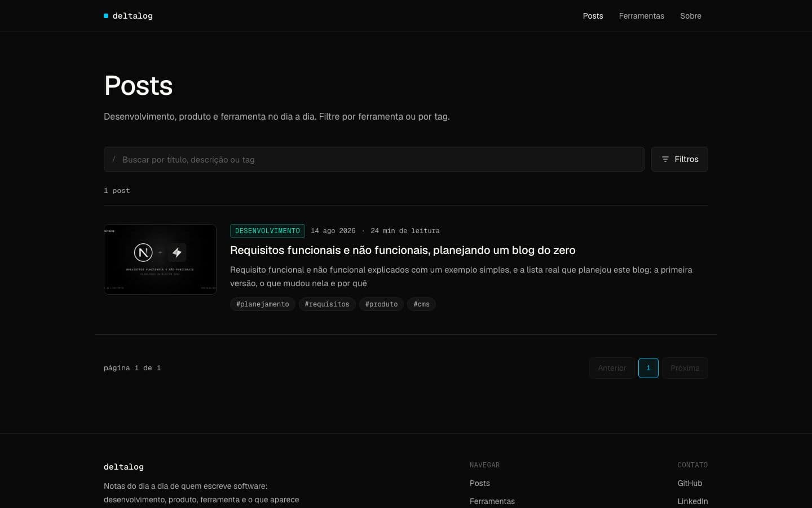Select page 1 in the pagination

pyautogui.click(x=648, y=368)
